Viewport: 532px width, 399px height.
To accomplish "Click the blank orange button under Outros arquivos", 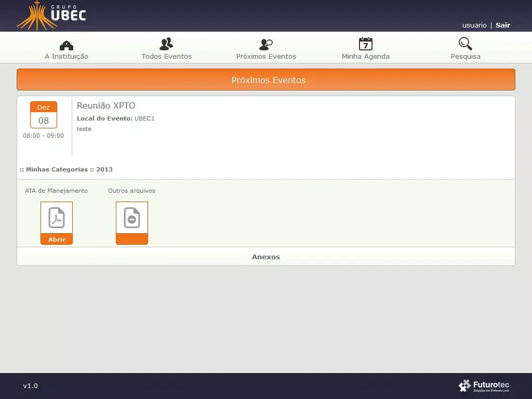I will 131,239.
